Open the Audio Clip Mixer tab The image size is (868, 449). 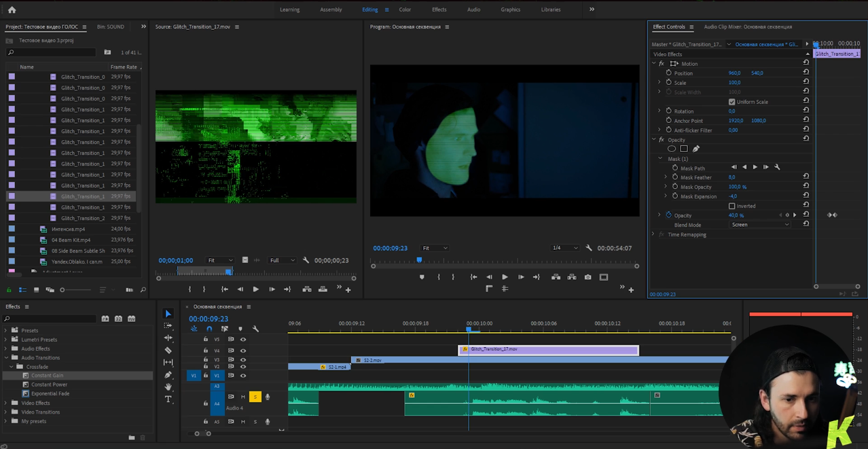748,27
